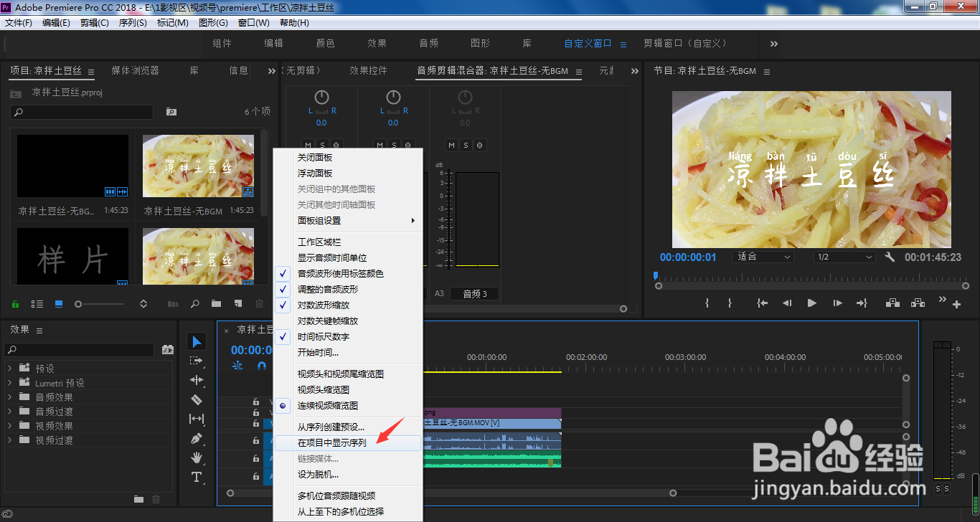Choose 关闭面板 from context menu
The width and height of the screenshot is (980, 522).
(348, 157)
